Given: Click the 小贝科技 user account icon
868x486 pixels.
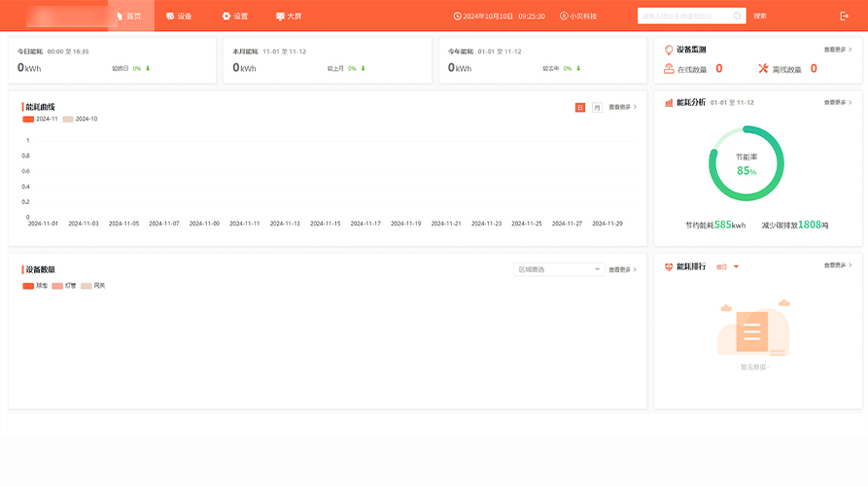Looking at the screenshot, I should click(564, 17).
